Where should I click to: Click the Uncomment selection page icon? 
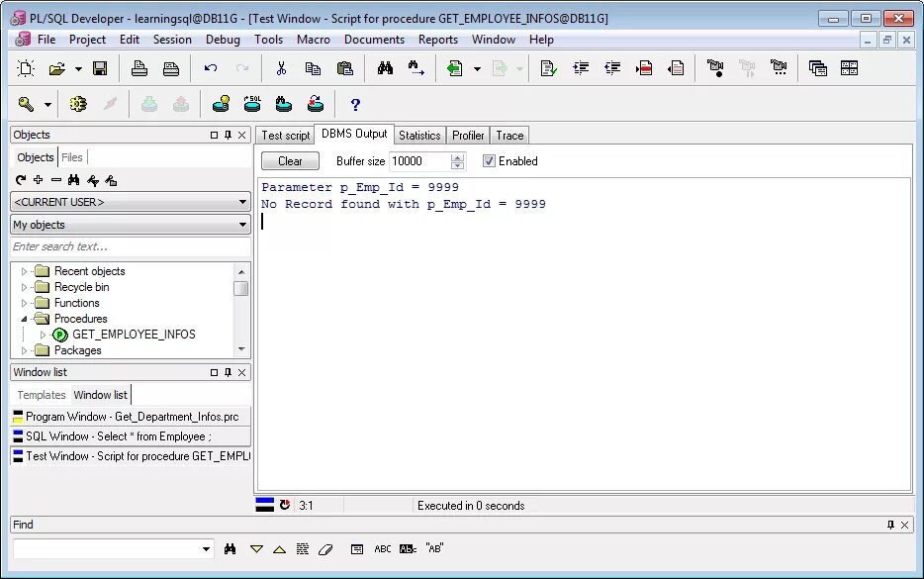click(676, 68)
